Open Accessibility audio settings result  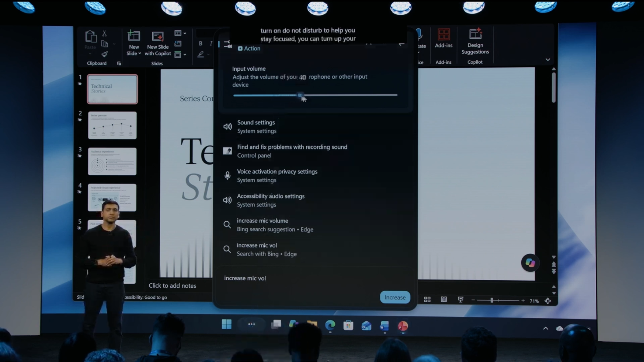(315, 200)
